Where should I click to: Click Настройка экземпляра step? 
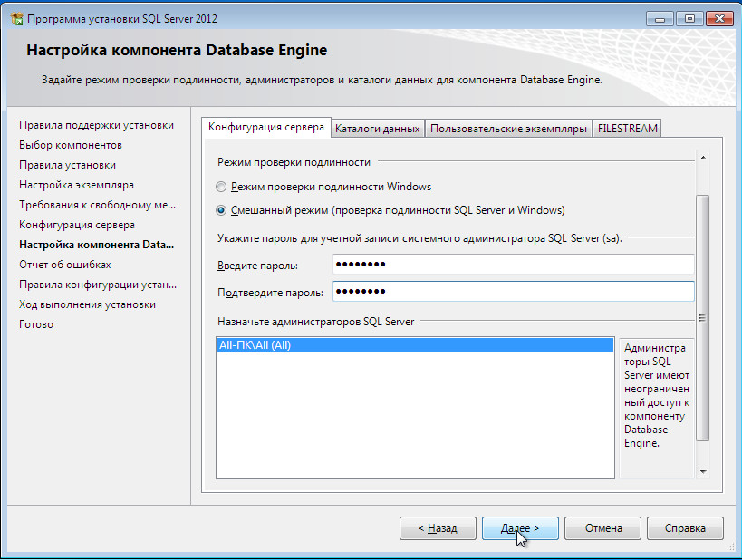76,185
